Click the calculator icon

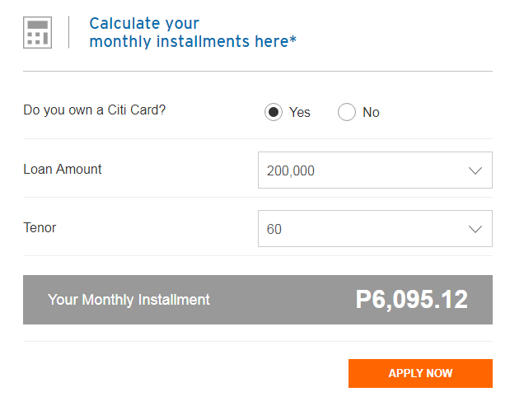(x=37, y=32)
